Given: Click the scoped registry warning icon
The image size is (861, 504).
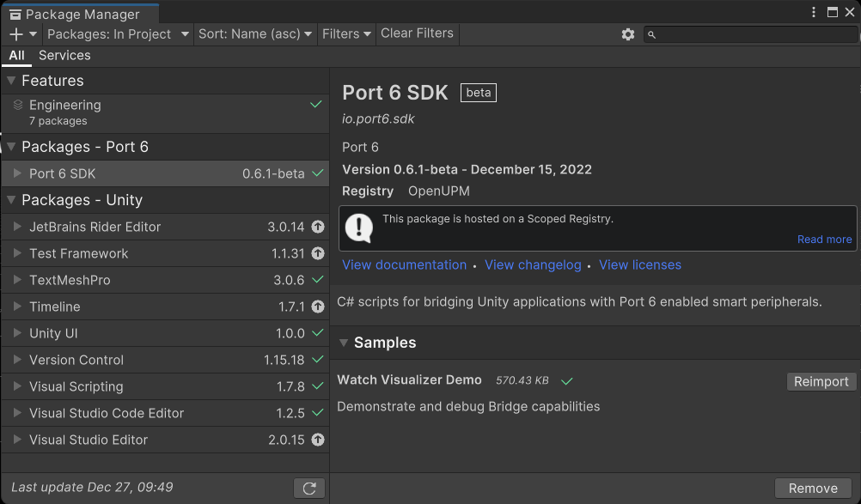Looking at the screenshot, I should pos(359,228).
